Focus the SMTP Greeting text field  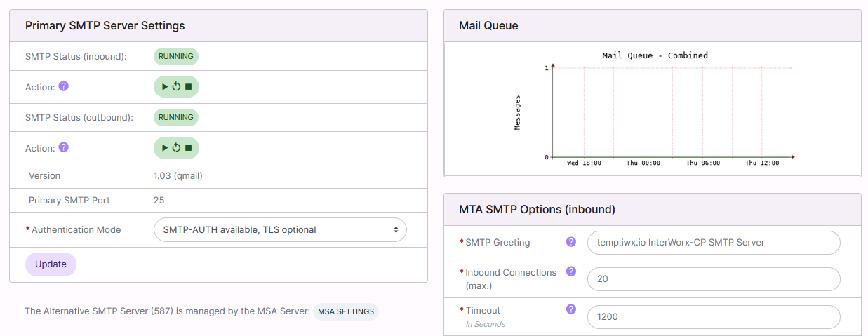[713, 242]
